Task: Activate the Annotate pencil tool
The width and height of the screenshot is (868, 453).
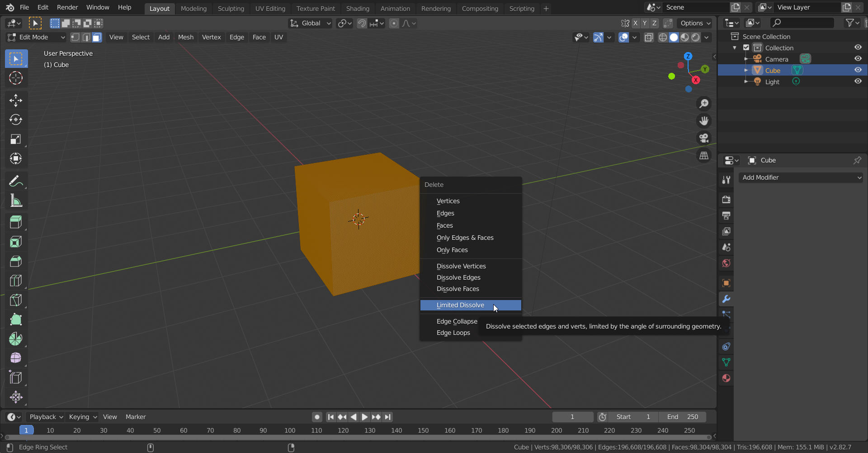Action: 16,181
